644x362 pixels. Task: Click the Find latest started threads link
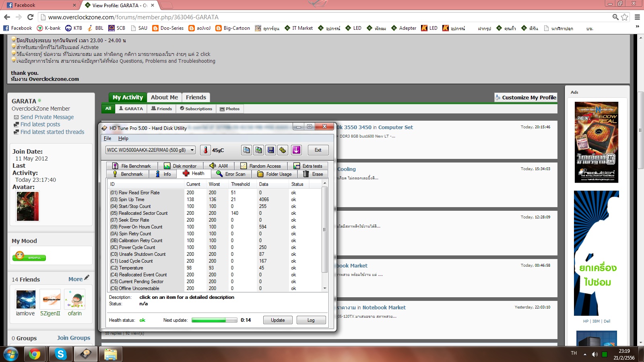pos(52,132)
